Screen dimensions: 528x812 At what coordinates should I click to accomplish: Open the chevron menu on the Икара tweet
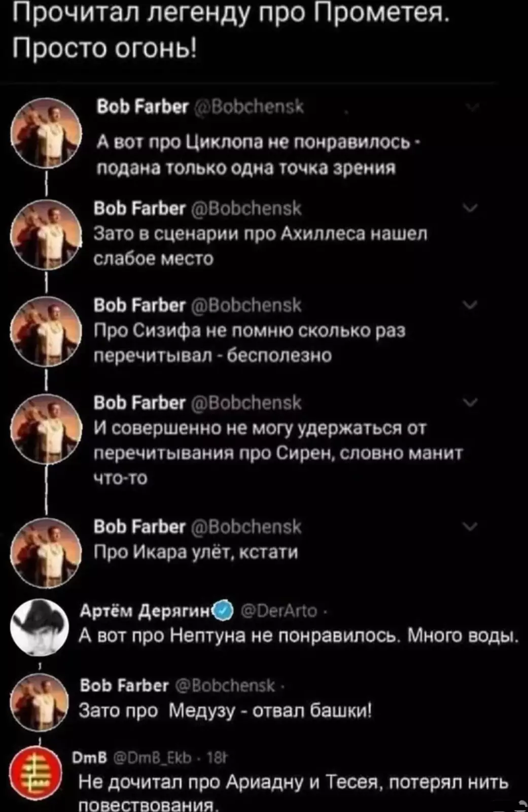[471, 527]
